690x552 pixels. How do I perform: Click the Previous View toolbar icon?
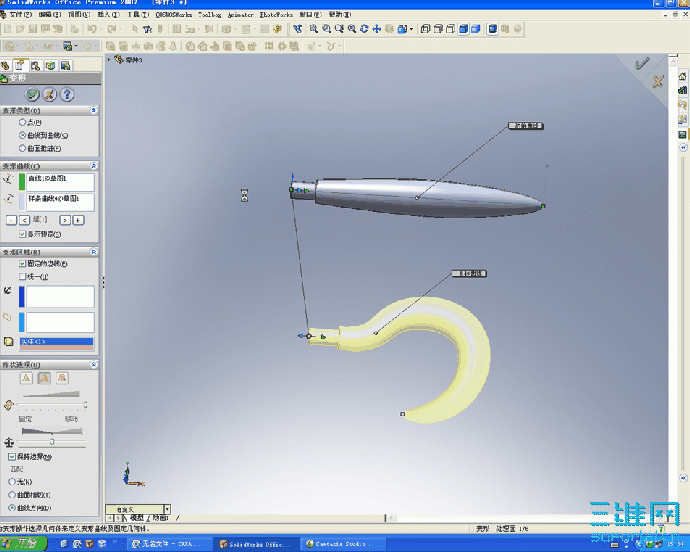pyautogui.click(x=298, y=29)
